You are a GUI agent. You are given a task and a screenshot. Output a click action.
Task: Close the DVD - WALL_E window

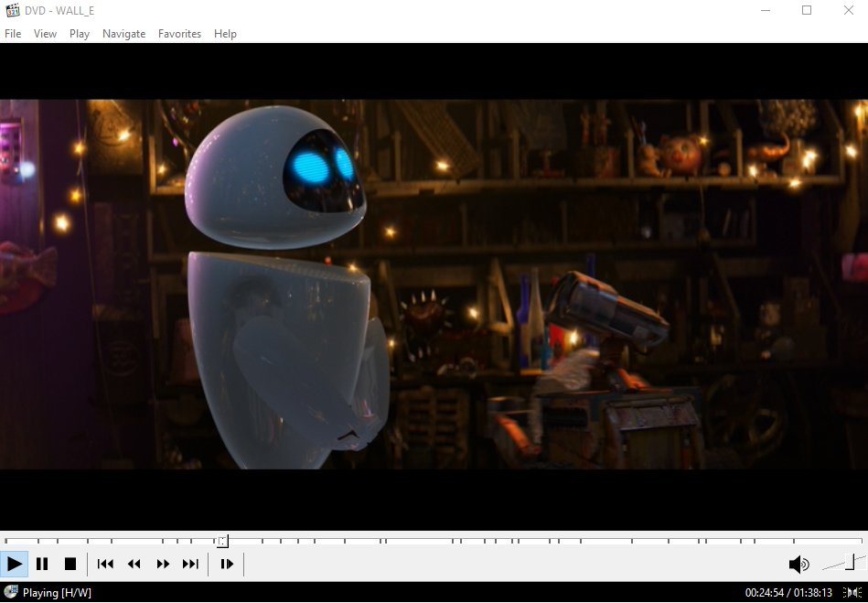[848, 10]
